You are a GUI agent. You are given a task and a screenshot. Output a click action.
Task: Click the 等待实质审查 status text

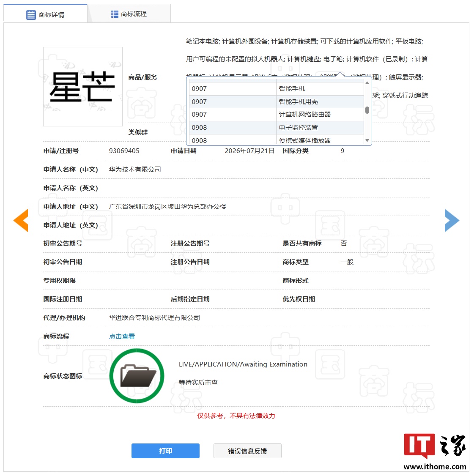(x=198, y=383)
